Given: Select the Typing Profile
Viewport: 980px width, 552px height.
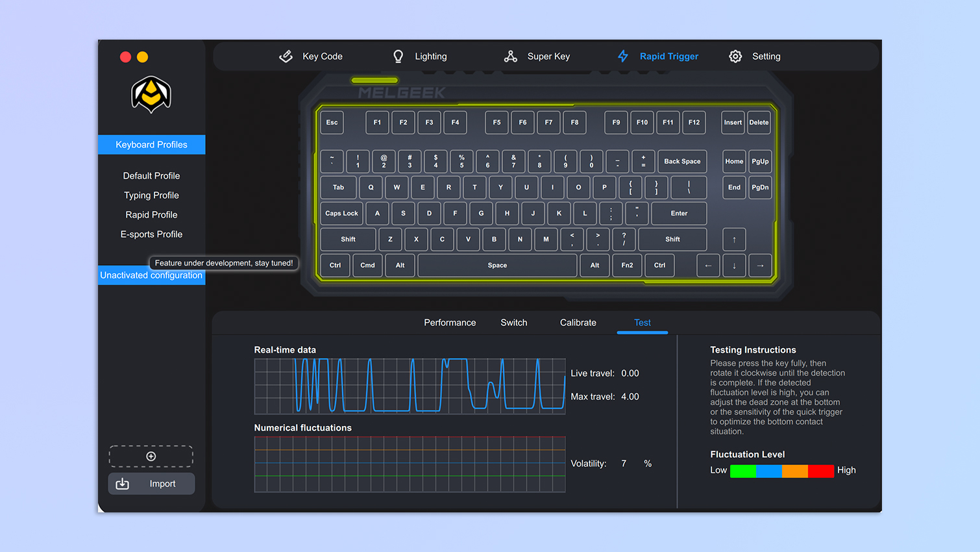Looking at the screenshot, I should click(151, 195).
